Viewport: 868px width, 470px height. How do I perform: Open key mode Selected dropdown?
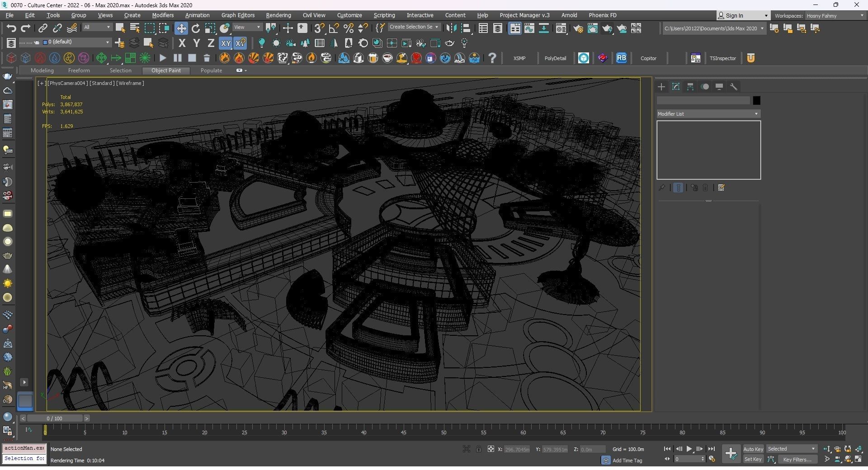tap(791, 449)
